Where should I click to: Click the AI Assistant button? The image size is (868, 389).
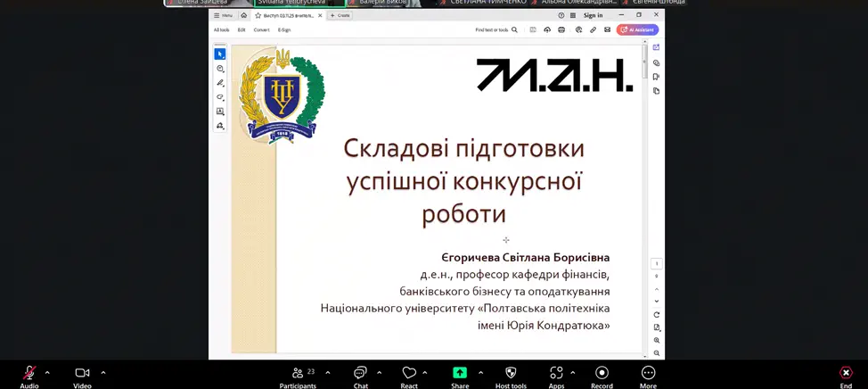(637, 29)
